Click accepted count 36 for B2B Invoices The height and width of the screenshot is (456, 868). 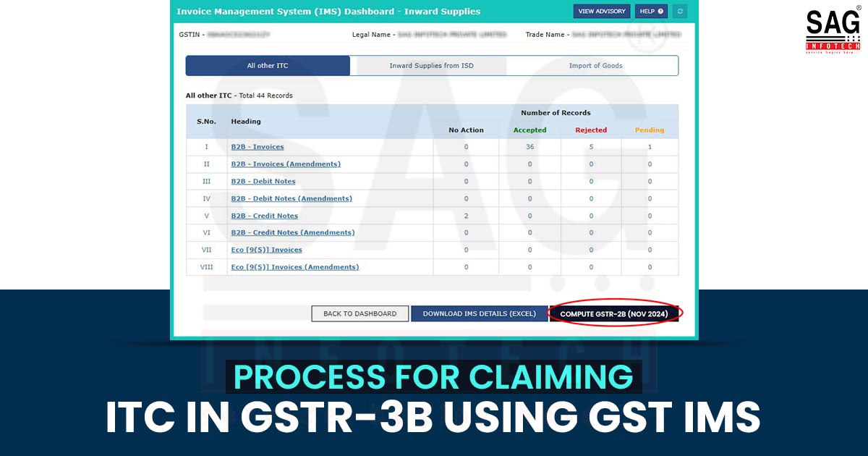click(x=529, y=147)
